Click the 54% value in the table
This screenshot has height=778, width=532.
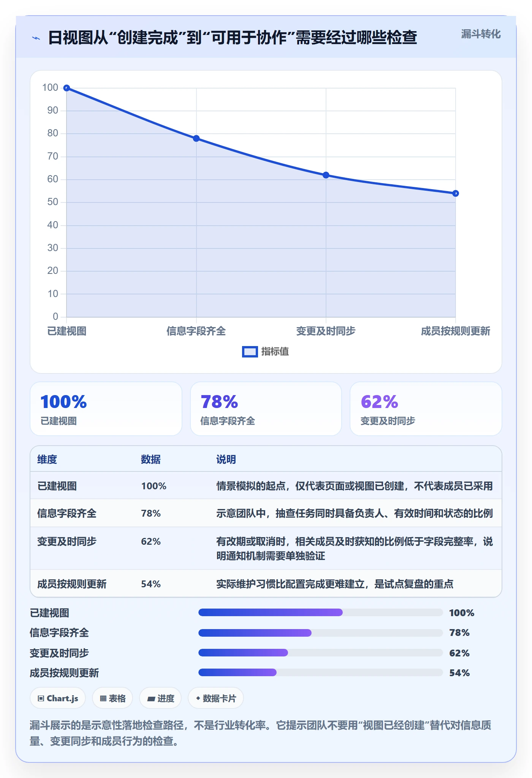[151, 584]
